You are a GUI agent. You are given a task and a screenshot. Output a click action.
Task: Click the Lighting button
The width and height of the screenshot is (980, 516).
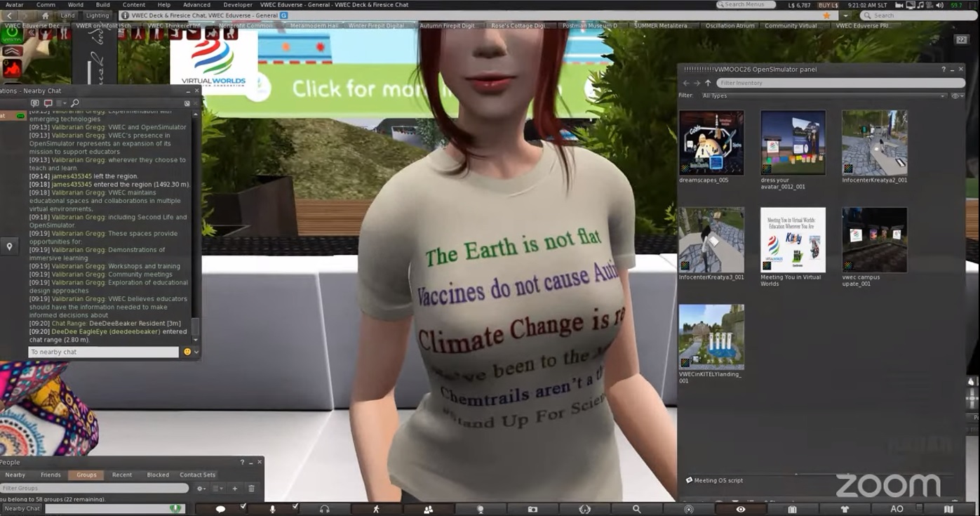pos(98,15)
